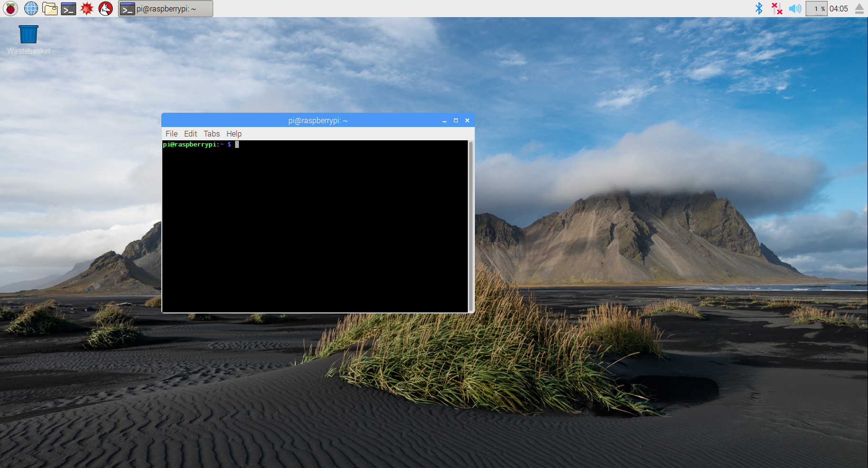The height and width of the screenshot is (468, 868).
Task: Open the disconnected network icon in tray
Action: click(x=777, y=8)
